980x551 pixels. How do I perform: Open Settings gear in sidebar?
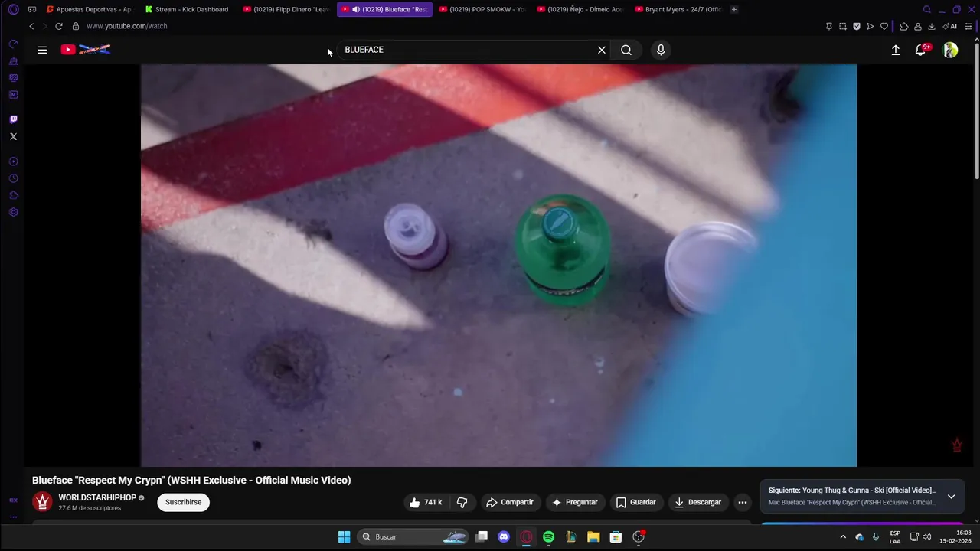click(13, 212)
